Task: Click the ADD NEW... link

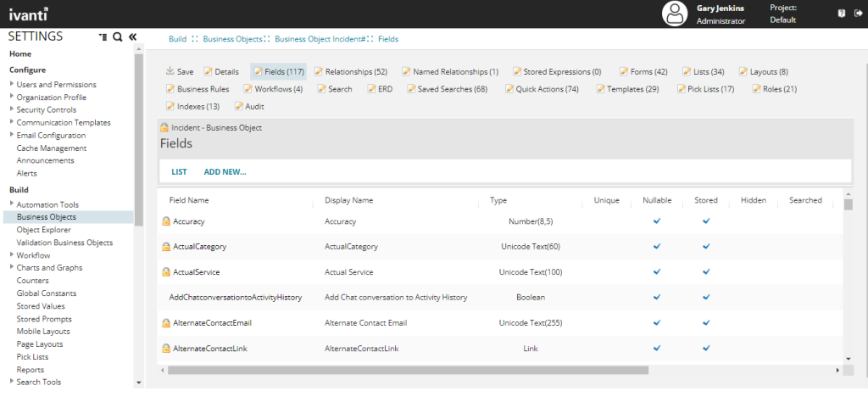Action: pyautogui.click(x=225, y=171)
